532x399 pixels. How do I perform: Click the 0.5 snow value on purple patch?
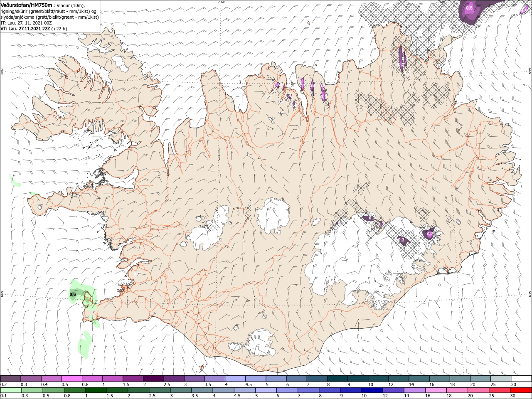pyautogui.click(x=470, y=8)
